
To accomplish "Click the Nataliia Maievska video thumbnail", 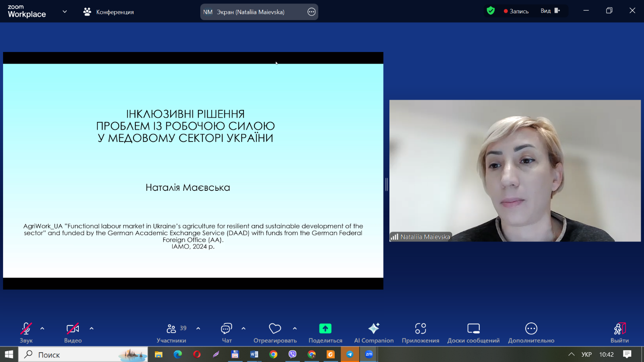I will 515,171.
